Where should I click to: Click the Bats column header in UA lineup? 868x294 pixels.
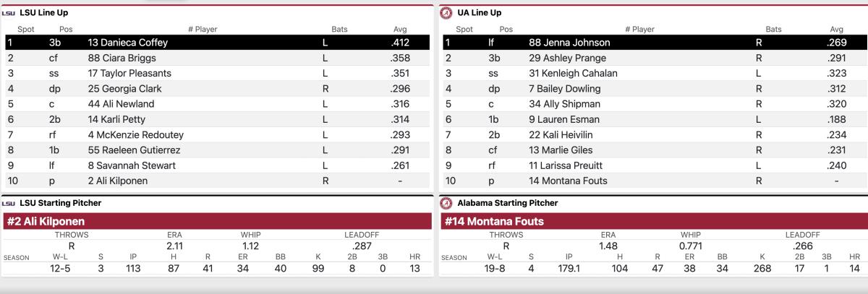773,30
